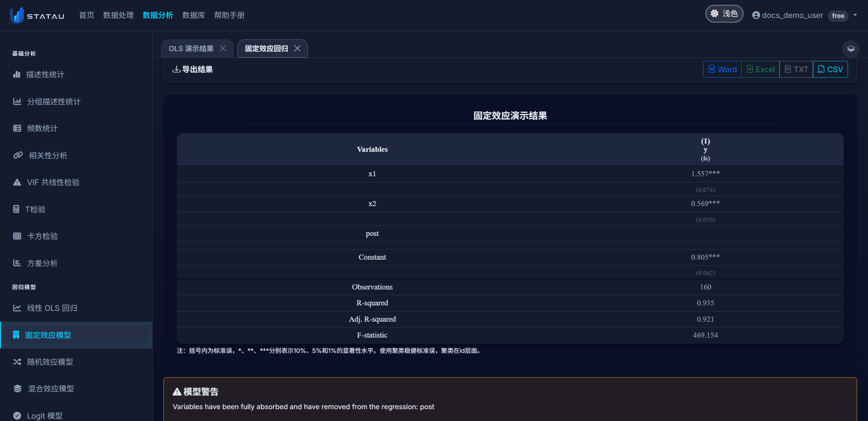Viewport: 868px width, 421px height.
Task: Click the check-circle icon for Logit 模型
Action: 17,416
